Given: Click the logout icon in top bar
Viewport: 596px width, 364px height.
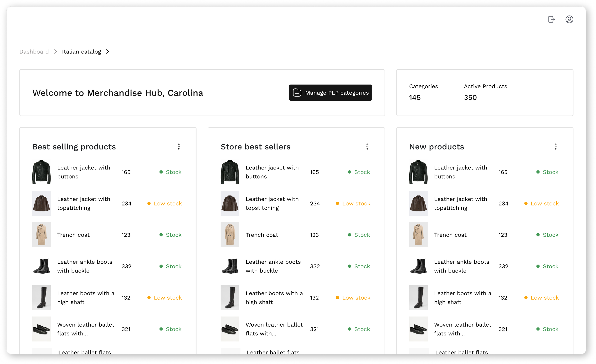Looking at the screenshot, I should tap(551, 19).
